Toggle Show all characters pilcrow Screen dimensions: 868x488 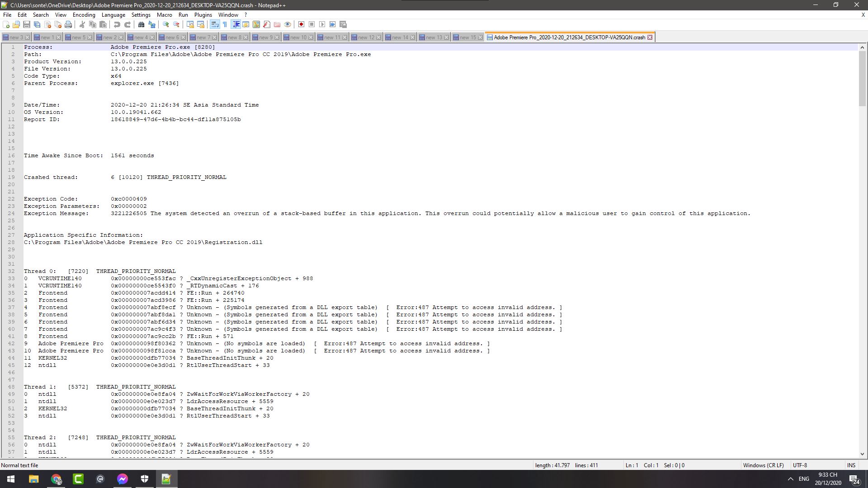pyautogui.click(x=225, y=24)
